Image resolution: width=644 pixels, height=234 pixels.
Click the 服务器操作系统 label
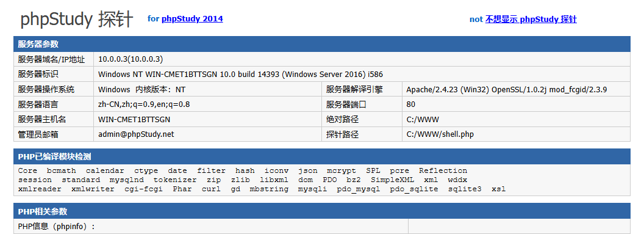(46, 89)
